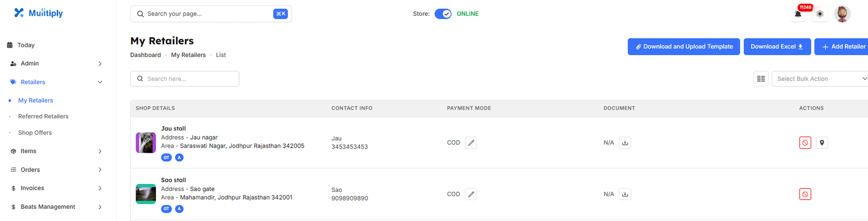Click the theme settings icon in header
Screen dimensions: 868x221
(x=820, y=14)
